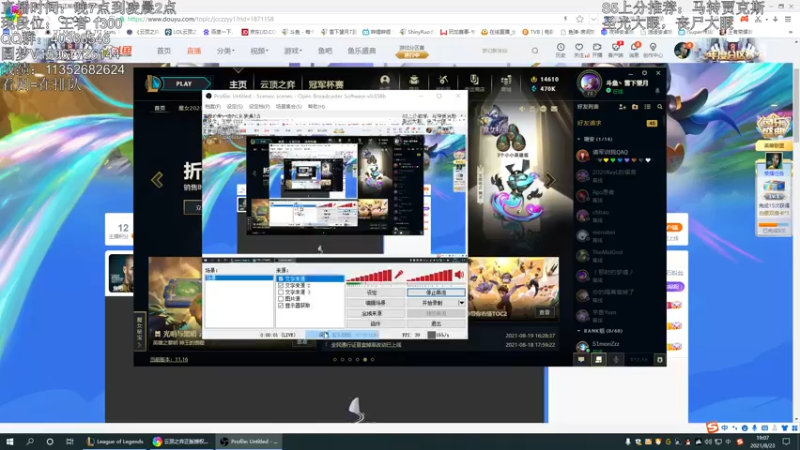Toggle the 文字来源 2 source checkbox

pyautogui.click(x=281, y=286)
